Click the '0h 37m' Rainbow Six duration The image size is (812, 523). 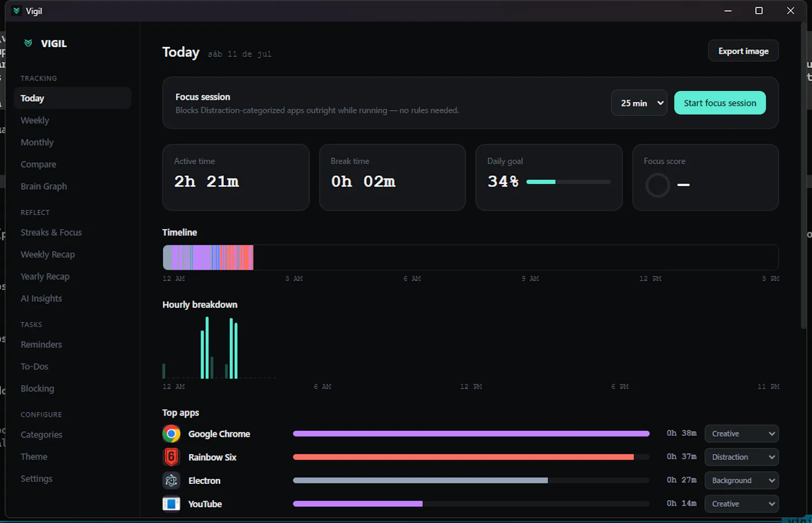[682, 457]
